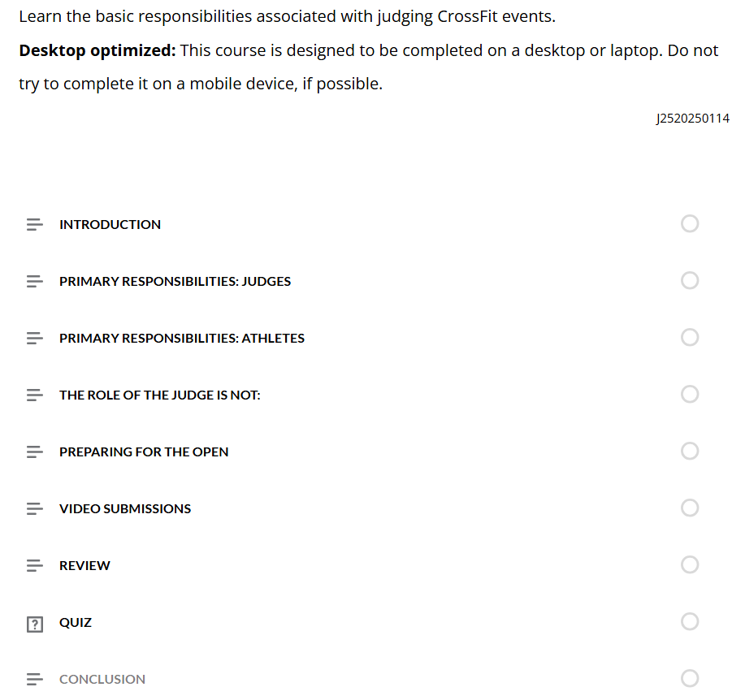Click the lesson icon beside REVIEW

click(35, 566)
